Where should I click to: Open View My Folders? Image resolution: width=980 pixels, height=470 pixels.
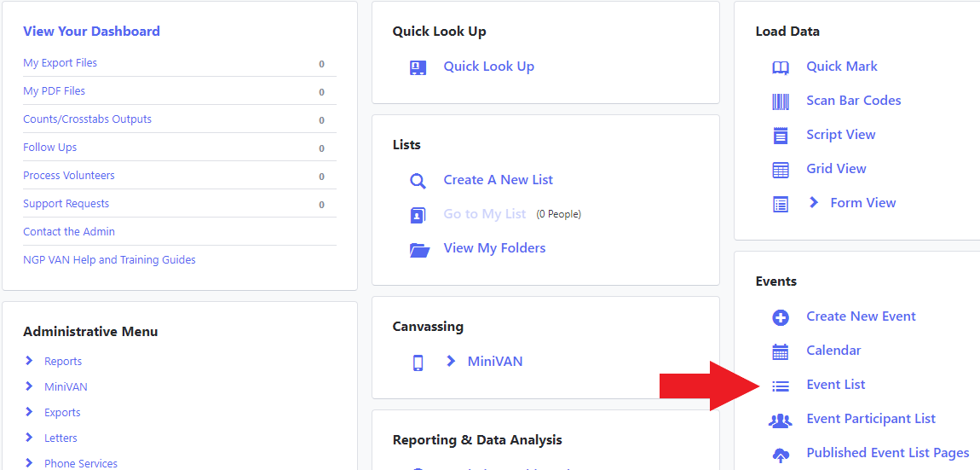coord(494,248)
